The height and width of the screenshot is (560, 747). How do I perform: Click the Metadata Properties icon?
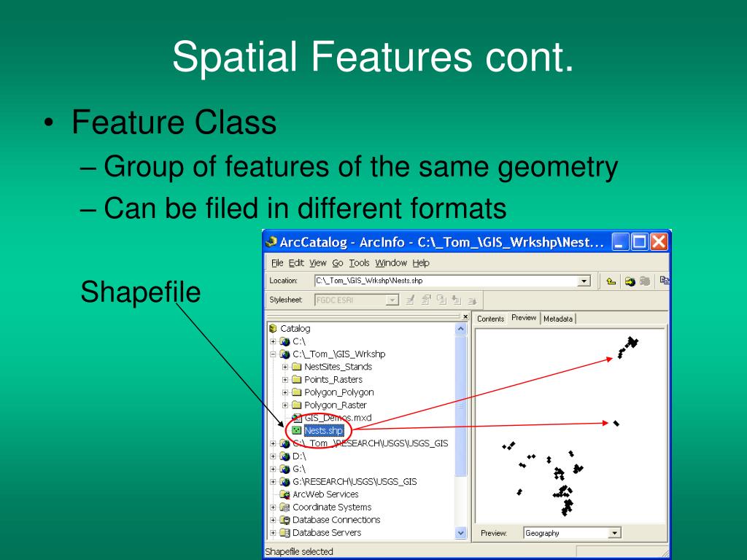point(426,300)
